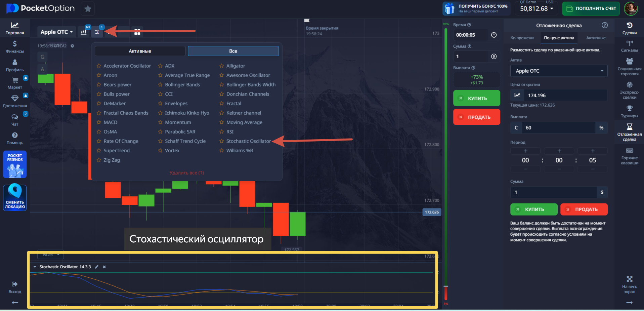Expand the Apple OTC asset selector on chart
This screenshot has height=311, width=644.
pos(56,32)
